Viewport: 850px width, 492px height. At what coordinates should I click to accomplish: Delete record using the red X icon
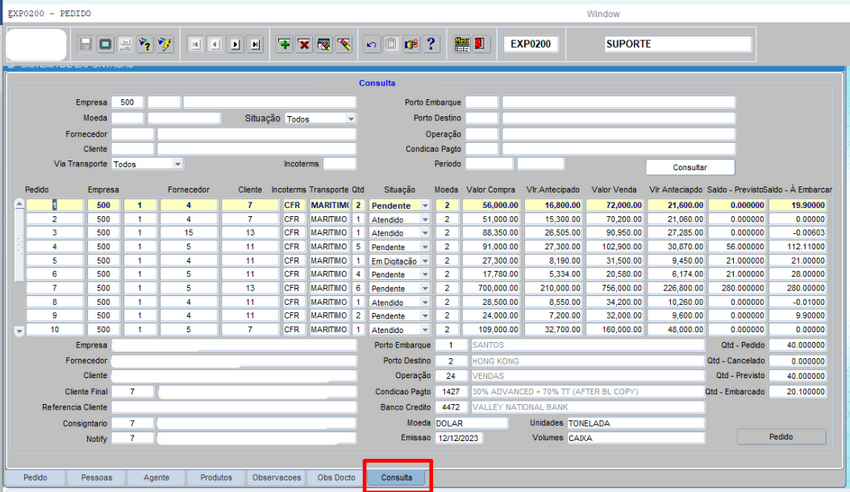[304, 45]
